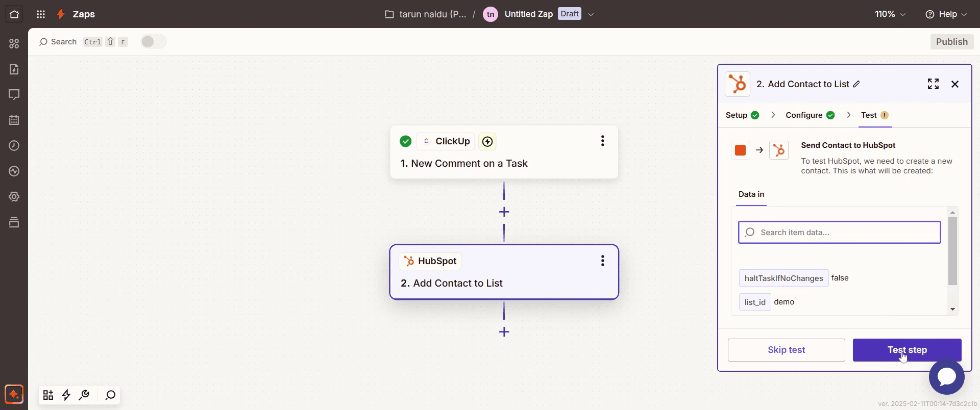Toggle the Zap on/off switch
Image resolution: width=980 pixels, height=410 pixels.
tap(153, 42)
